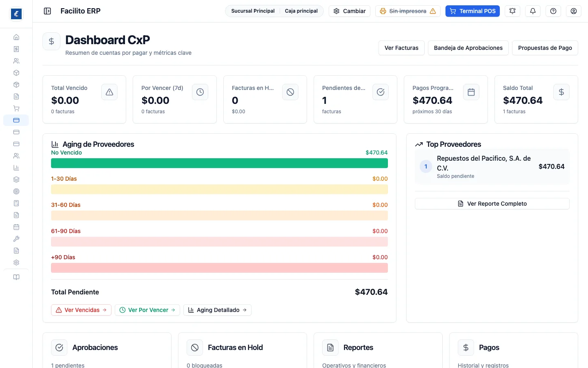The image size is (588, 368).
Task: Open the plain bell notifications icon
Action: point(533,11)
